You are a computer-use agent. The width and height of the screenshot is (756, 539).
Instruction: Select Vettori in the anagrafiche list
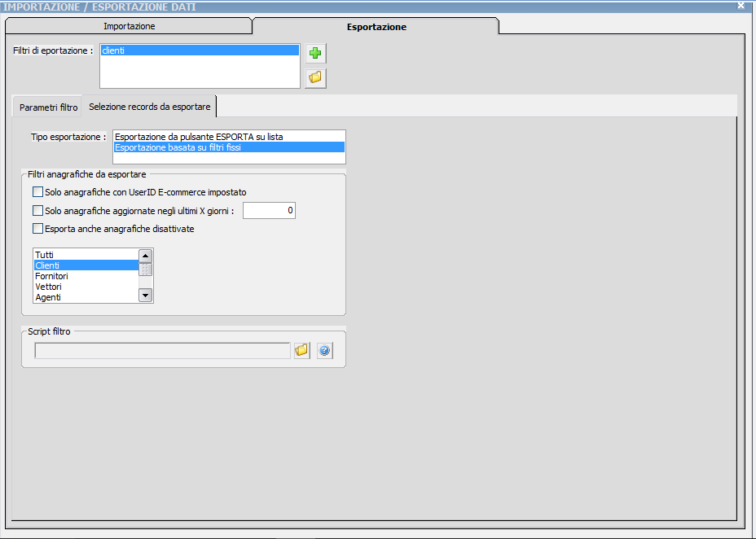(86, 287)
